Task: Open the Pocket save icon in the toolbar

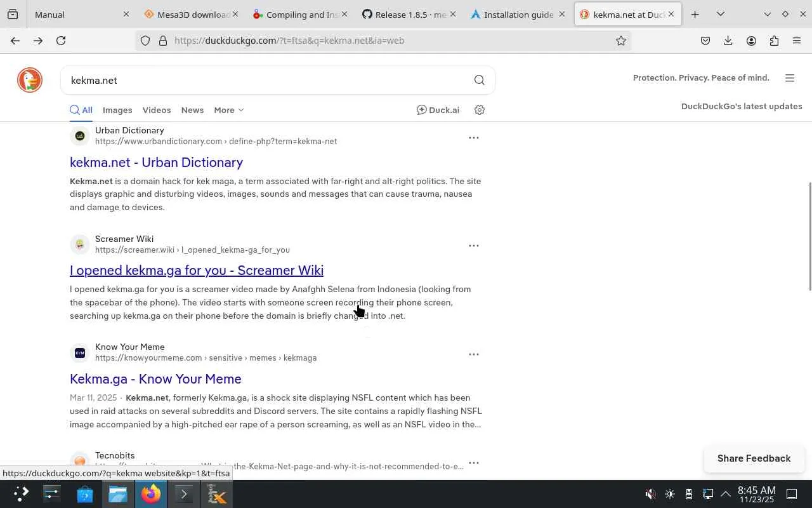Action: pyautogui.click(x=705, y=41)
